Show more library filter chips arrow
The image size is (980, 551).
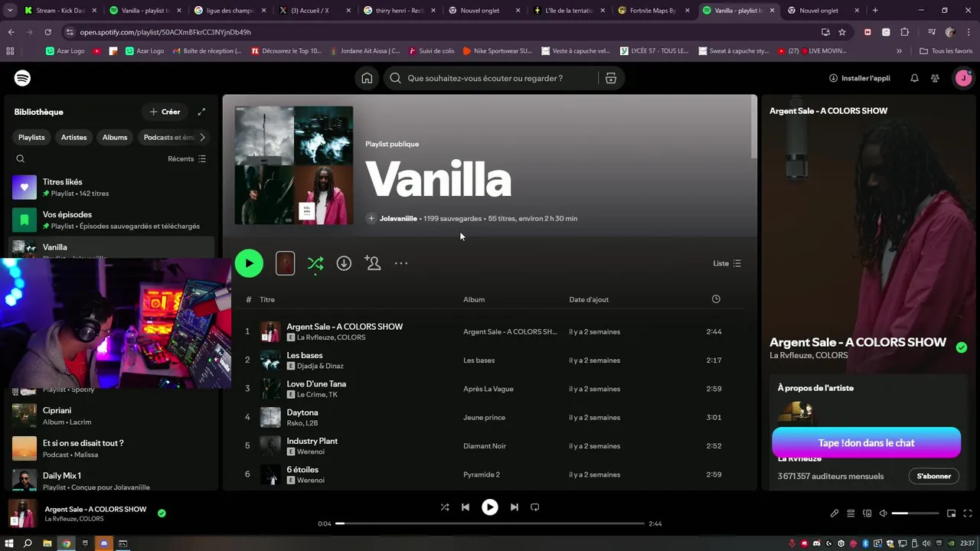(202, 137)
